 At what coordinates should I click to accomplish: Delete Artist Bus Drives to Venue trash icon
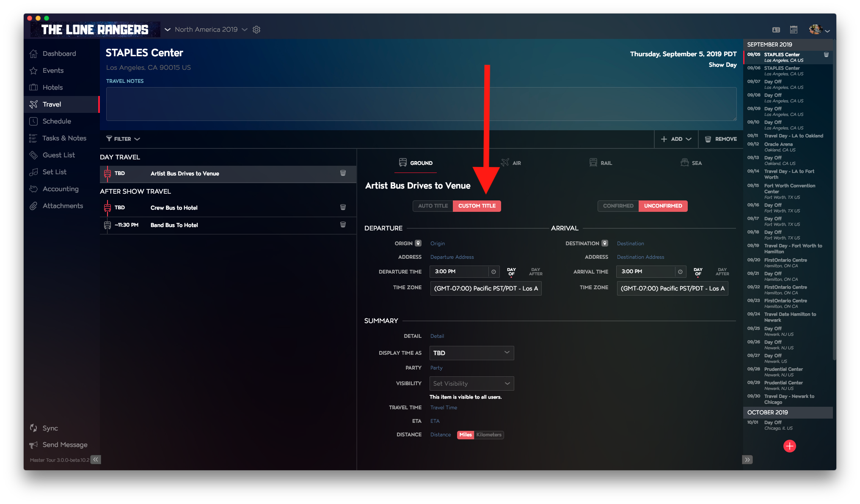coord(343,173)
